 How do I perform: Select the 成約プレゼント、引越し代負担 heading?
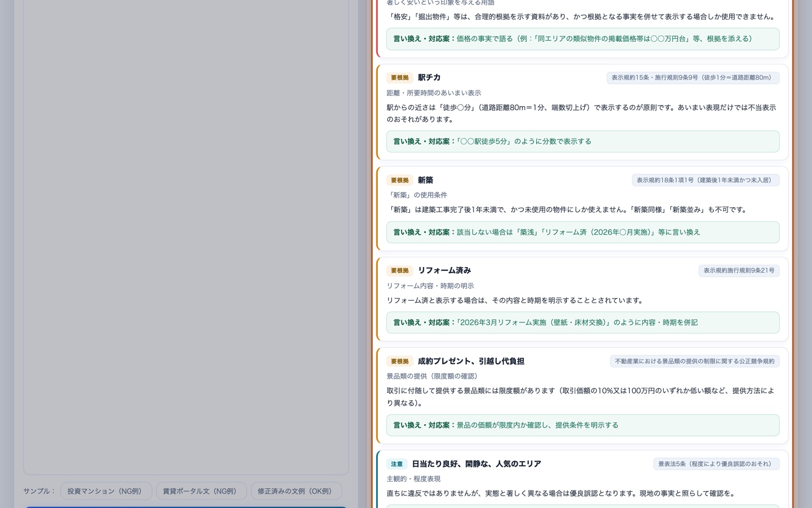click(471, 361)
